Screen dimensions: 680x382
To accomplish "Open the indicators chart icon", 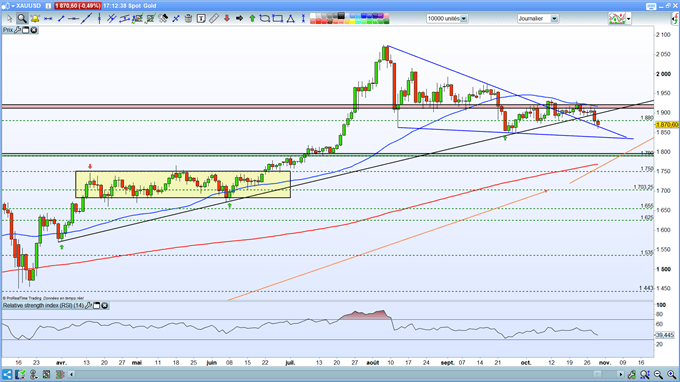I will (617, 18).
